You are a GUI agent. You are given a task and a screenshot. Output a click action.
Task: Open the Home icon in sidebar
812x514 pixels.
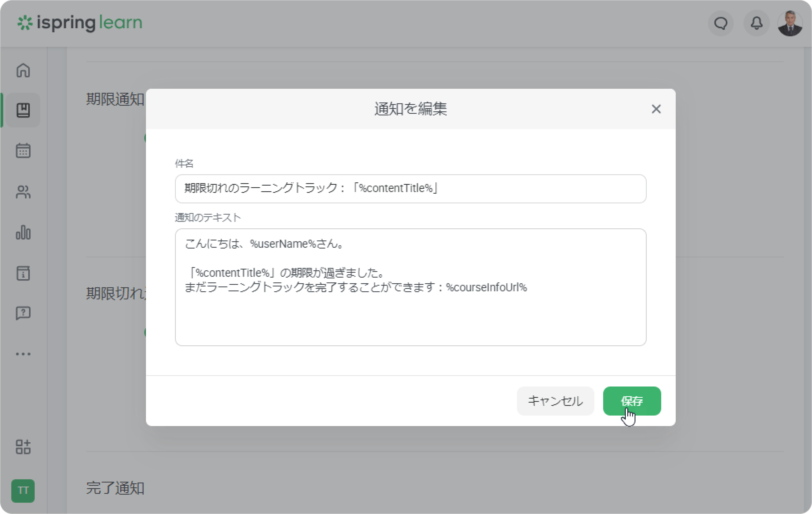[x=23, y=70]
